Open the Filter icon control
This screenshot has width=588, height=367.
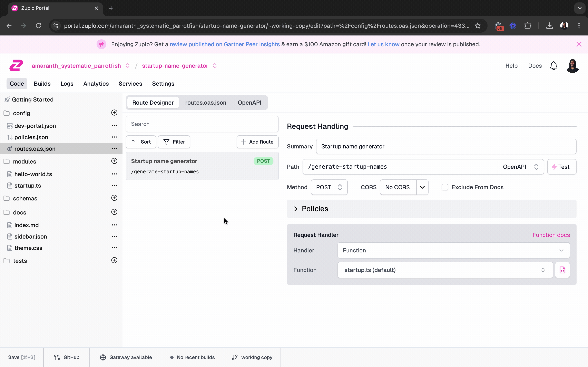(166, 142)
